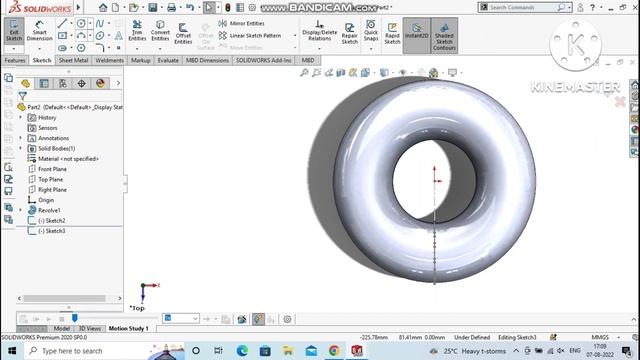The width and height of the screenshot is (640, 360).
Task: Toggle Instant2D mode
Action: (x=416, y=35)
